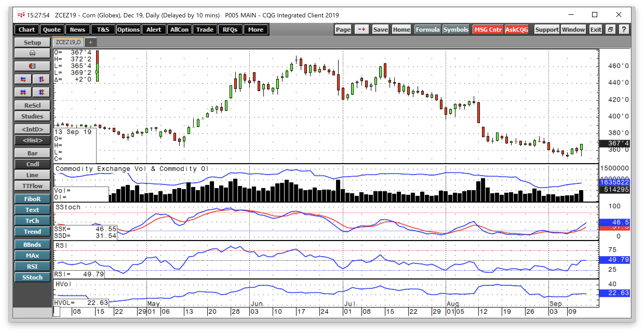Minimize the CQG window
This screenshot has width=644, height=333.
571,15
